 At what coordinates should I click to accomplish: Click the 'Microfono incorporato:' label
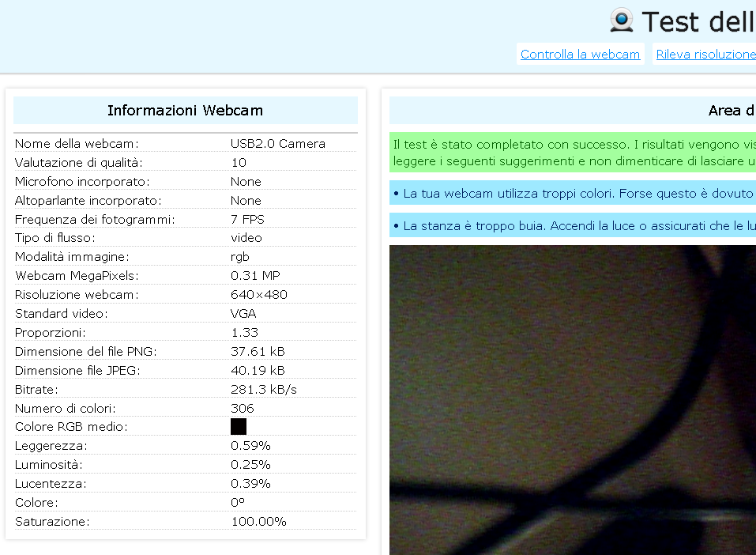[x=82, y=182]
